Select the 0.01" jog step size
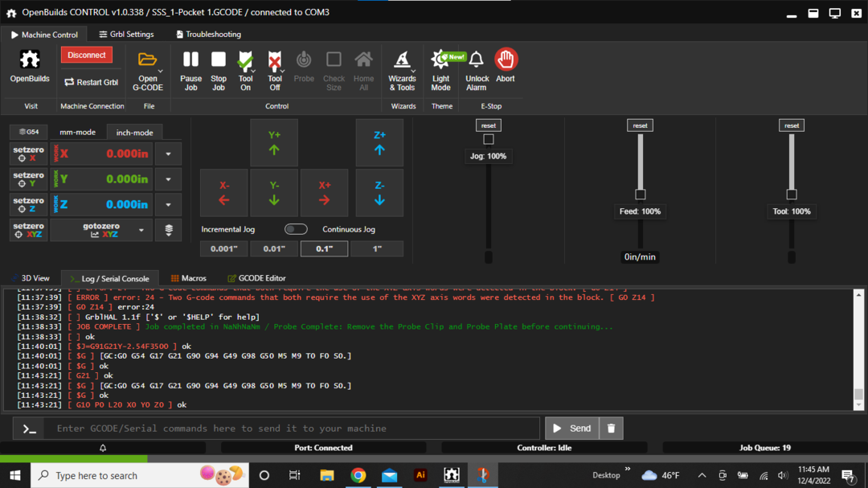 [x=274, y=249]
